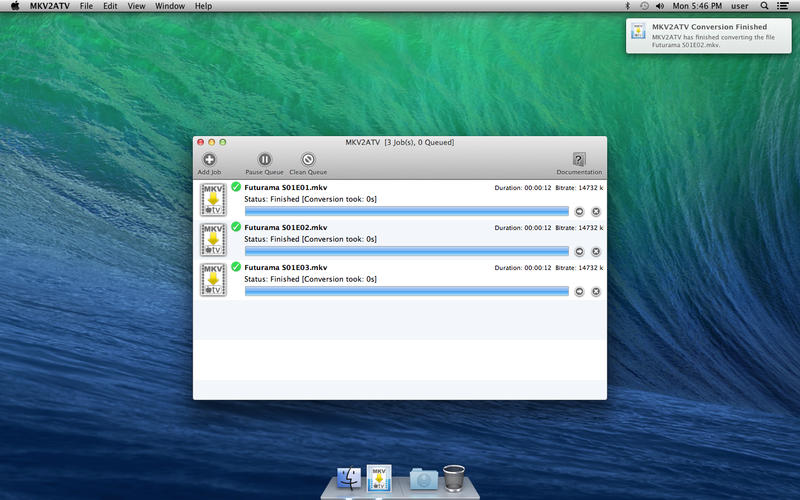Screen dimensions: 800x500
Task: Open the MKV2ATV app in the Dock
Action: point(379,478)
